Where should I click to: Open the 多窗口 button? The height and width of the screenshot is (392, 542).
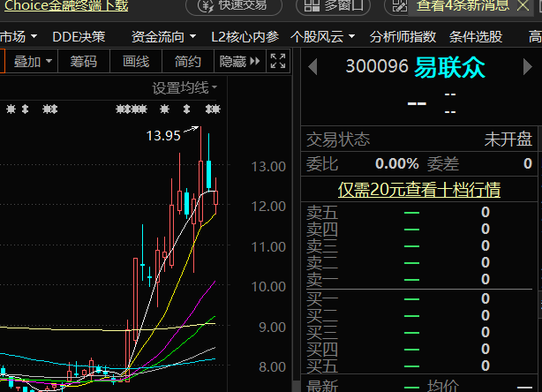pyautogui.click(x=333, y=6)
